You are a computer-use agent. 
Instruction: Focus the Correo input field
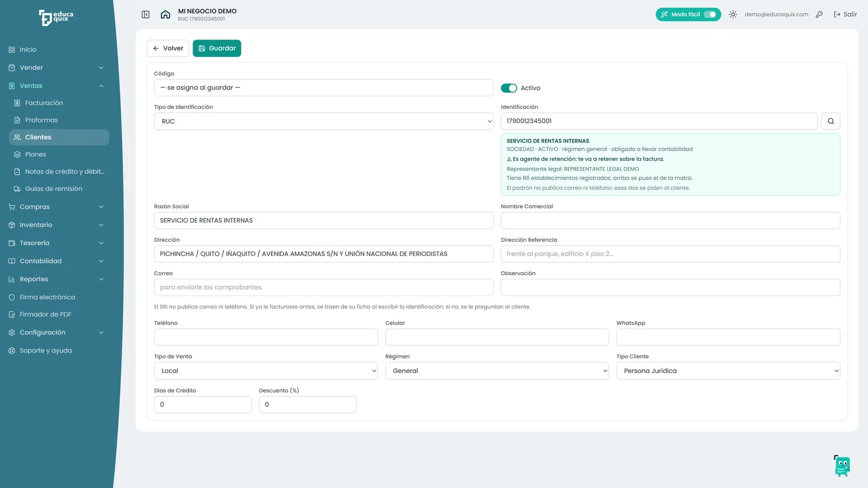pos(324,287)
